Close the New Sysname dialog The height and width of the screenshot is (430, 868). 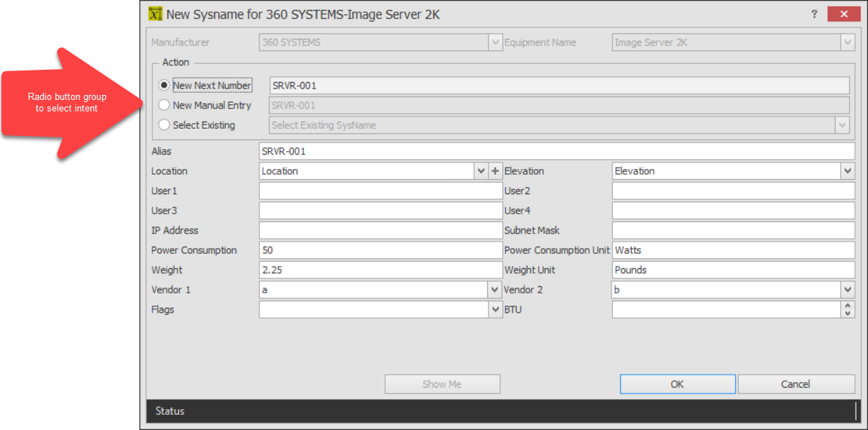[x=844, y=14]
